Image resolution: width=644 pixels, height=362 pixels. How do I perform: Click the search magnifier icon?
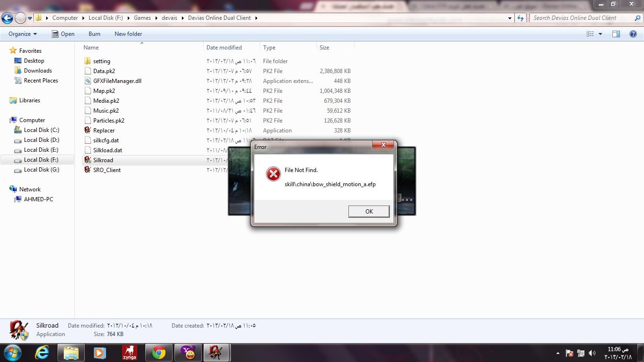point(637,18)
